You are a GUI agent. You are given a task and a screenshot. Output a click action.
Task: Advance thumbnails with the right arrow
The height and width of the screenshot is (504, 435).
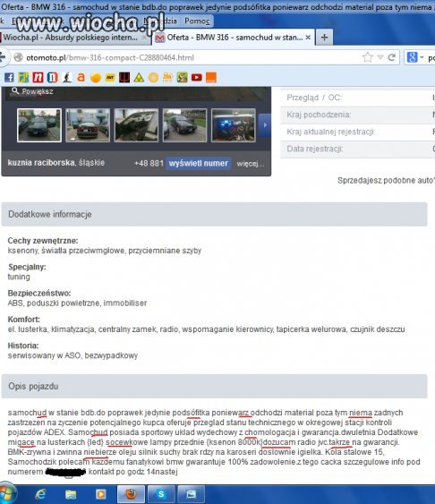click(265, 125)
